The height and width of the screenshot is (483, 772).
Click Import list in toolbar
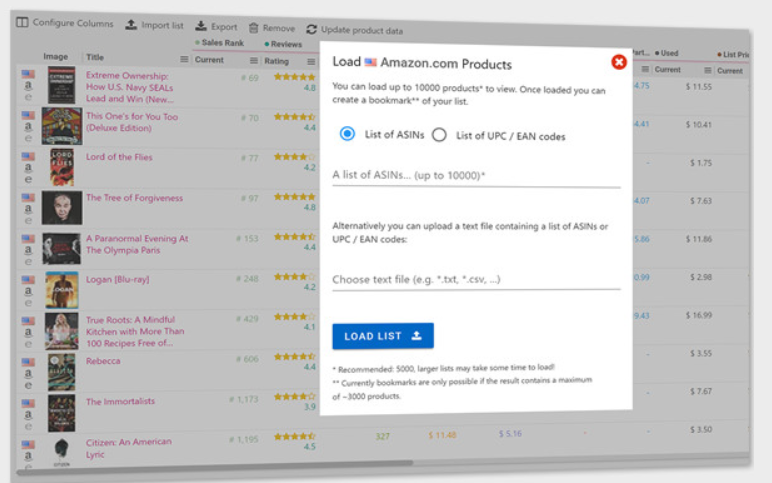point(154,25)
